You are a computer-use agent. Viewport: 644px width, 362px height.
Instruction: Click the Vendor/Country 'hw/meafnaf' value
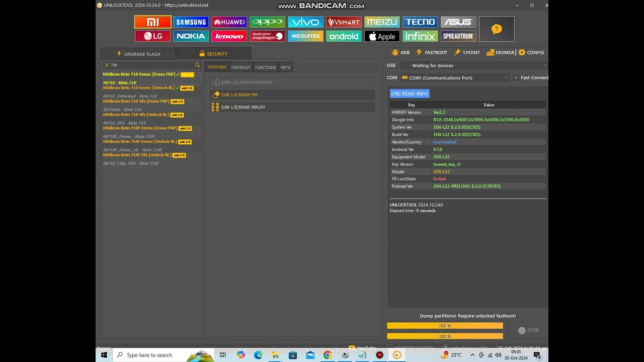pyautogui.click(x=445, y=142)
